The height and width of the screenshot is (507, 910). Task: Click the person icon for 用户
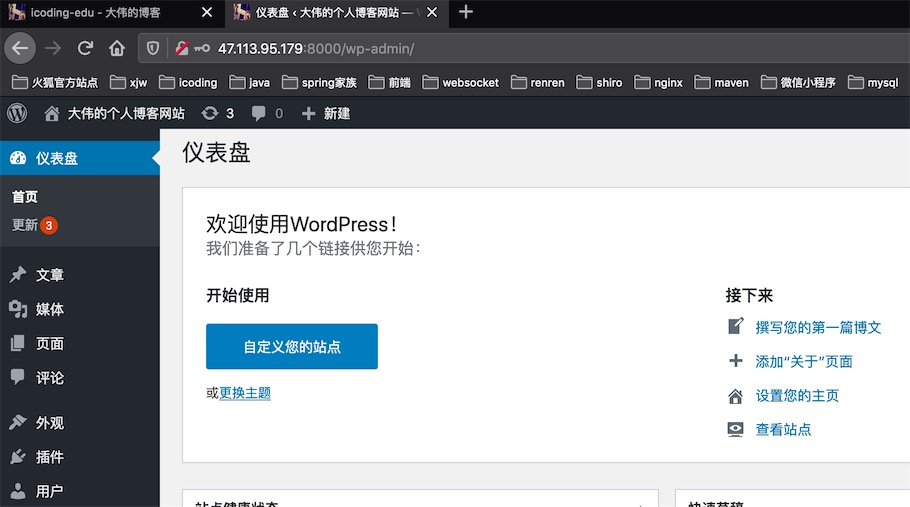coord(18,491)
